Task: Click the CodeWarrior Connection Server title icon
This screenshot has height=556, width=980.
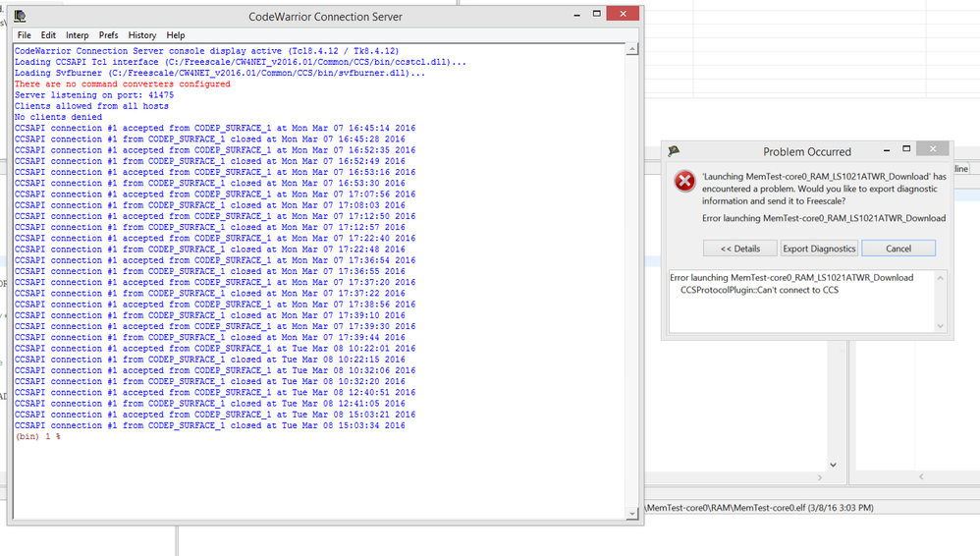Action: point(20,17)
